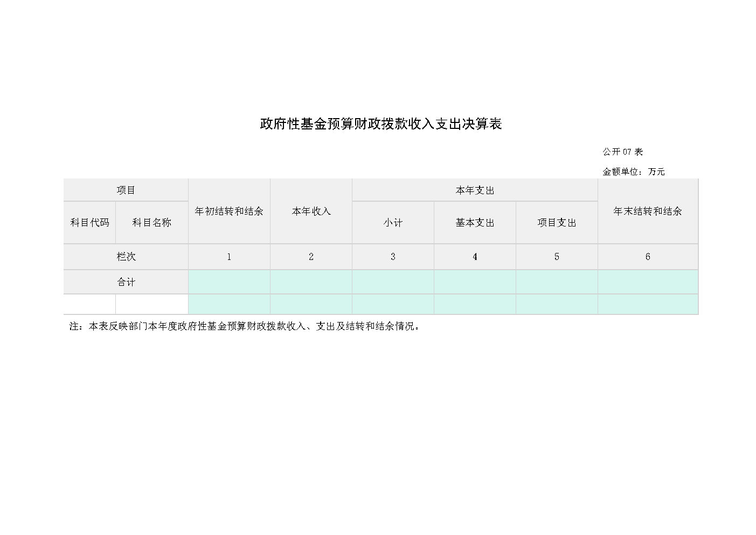The image size is (756, 535).
Task: Click the 合计 row label cell
Action: [126, 282]
